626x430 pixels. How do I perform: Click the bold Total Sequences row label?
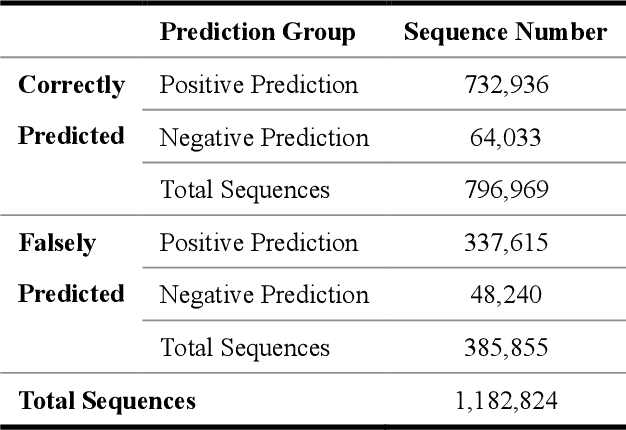click(x=107, y=402)
